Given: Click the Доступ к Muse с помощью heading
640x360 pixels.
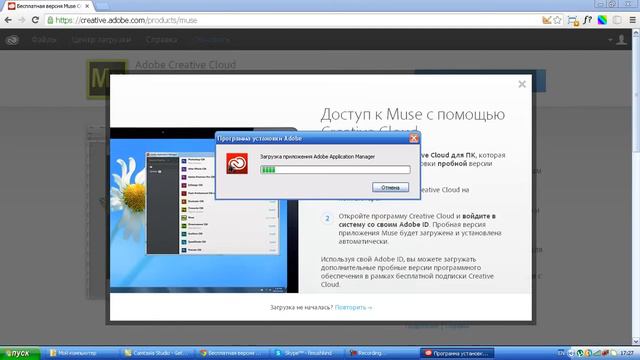Looking at the screenshot, I should coord(413,115).
